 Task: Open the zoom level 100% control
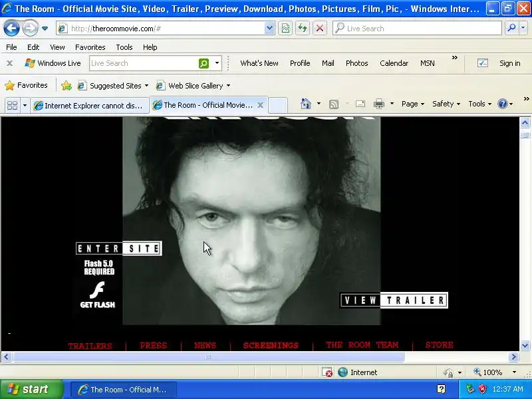point(495,372)
